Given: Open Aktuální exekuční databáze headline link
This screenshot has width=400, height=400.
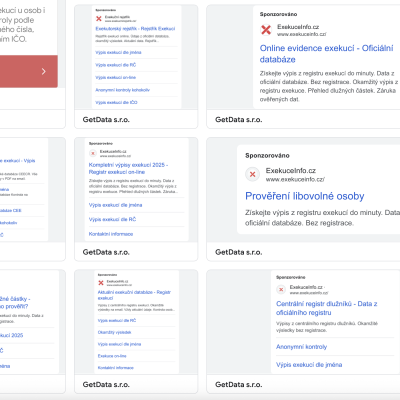Looking at the screenshot, I should click(134, 295).
